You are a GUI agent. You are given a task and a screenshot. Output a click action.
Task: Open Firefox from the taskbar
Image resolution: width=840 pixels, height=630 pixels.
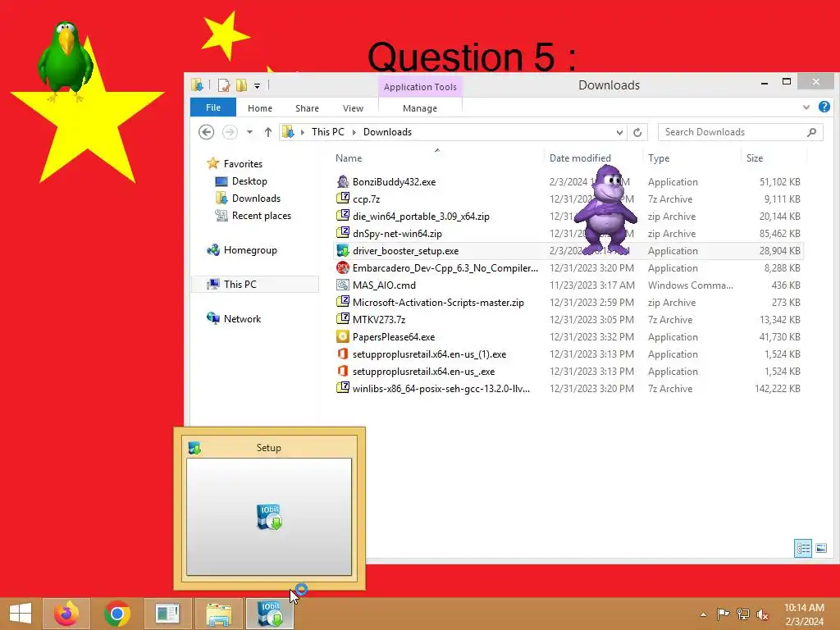tap(66, 614)
